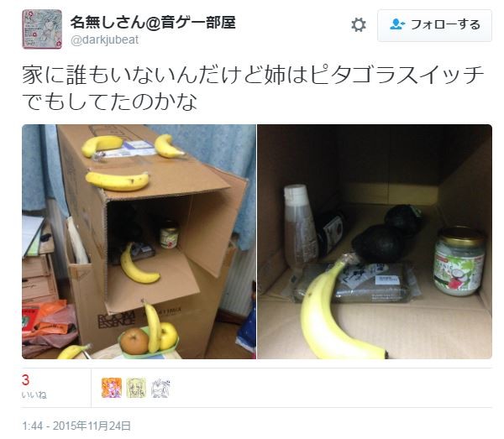This screenshot has width=504, height=439.
Task: Click the orange liker avatar
Action: click(112, 388)
